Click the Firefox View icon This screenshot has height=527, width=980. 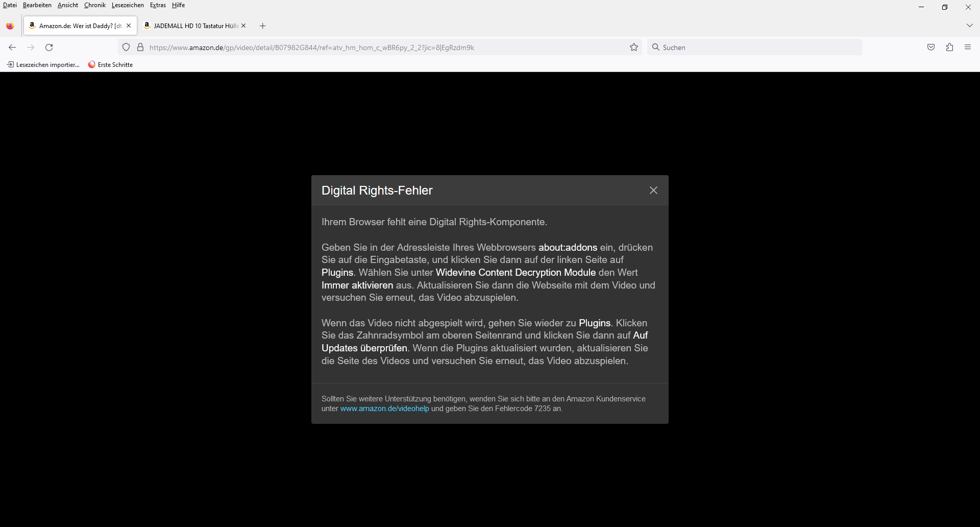point(10,26)
